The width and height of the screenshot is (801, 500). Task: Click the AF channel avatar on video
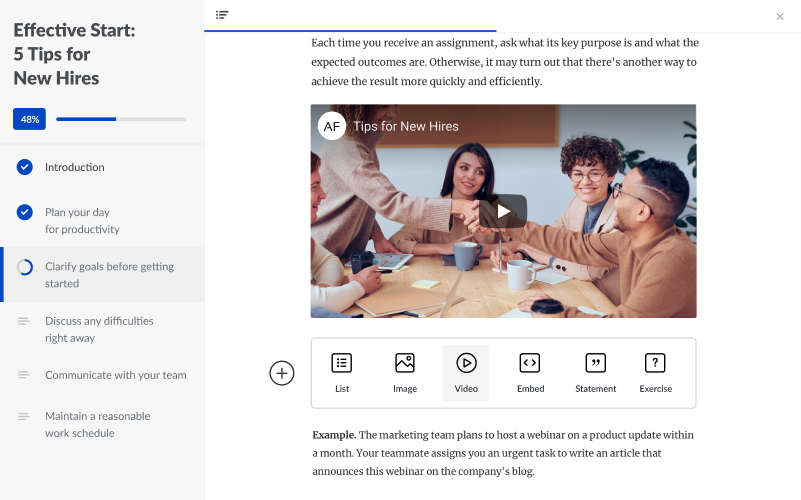tap(332, 126)
